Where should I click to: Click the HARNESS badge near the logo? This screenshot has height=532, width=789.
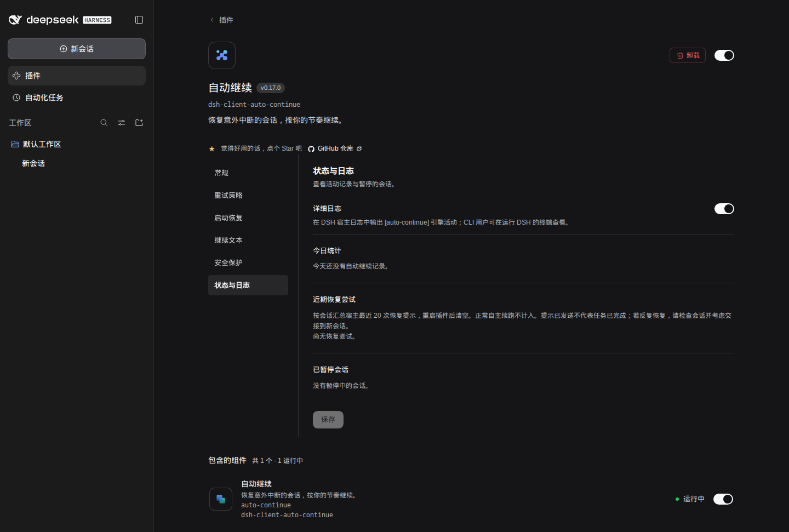(x=97, y=20)
